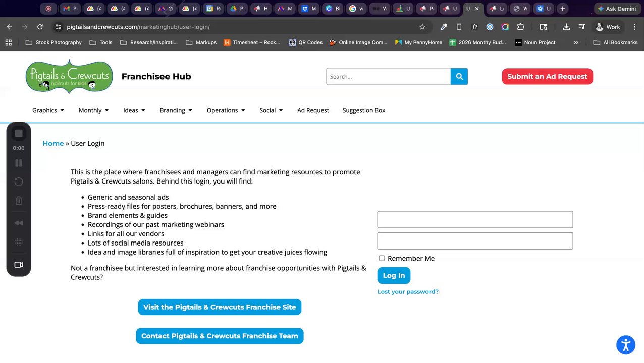Click the Submit an Ad Request button
The height and width of the screenshot is (363, 644).
pyautogui.click(x=547, y=76)
